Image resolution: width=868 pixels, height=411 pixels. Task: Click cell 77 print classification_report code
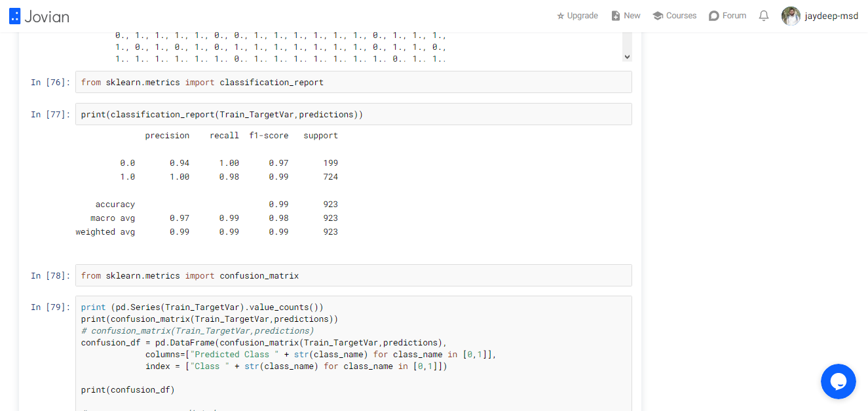pos(354,115)
